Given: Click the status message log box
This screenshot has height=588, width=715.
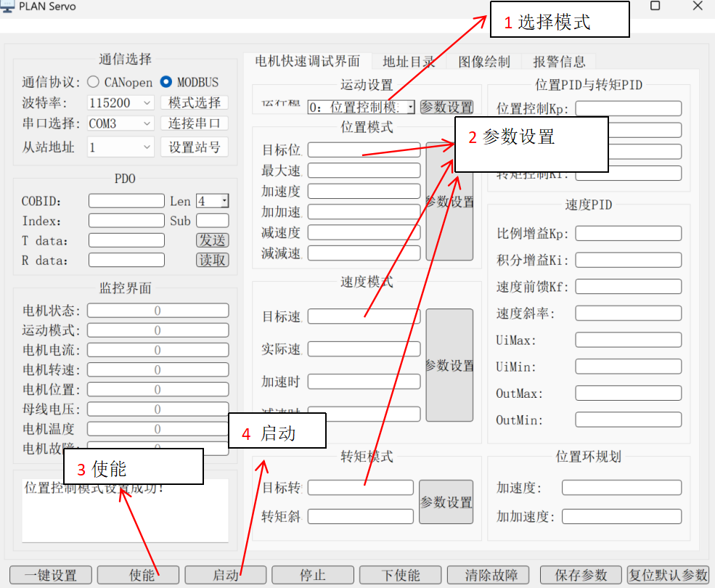Looking at the screenshot, I should click(125, 511).
